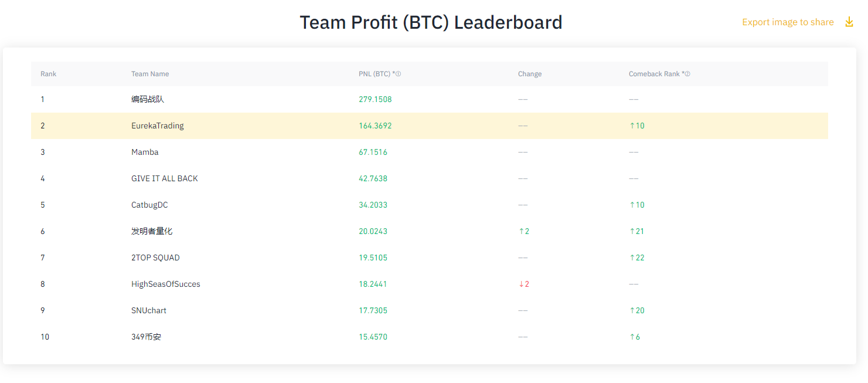This screenshot has height=383, width=868.
Task: Click the Rank column header
Action: point(48,73)
